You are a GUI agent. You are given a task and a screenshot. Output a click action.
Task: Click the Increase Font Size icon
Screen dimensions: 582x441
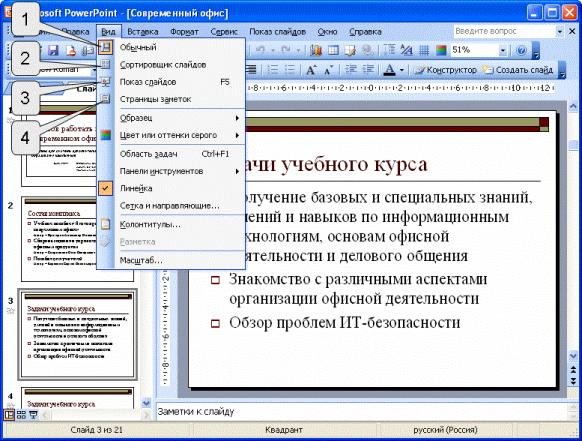tap(311, 69)
